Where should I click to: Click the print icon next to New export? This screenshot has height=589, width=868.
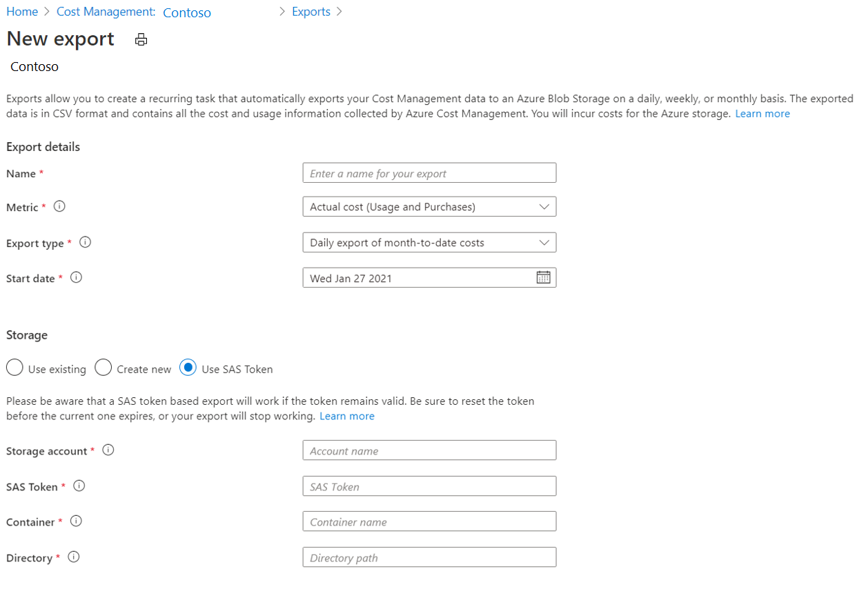coord(141,40)
